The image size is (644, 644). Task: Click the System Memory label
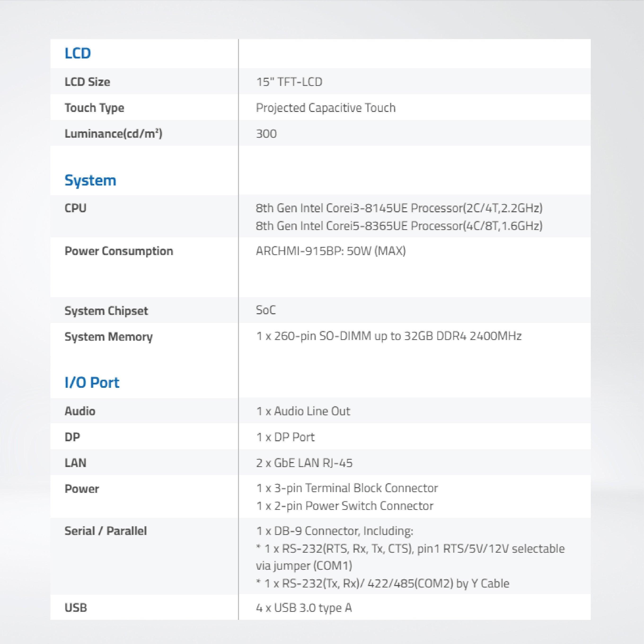109,337
